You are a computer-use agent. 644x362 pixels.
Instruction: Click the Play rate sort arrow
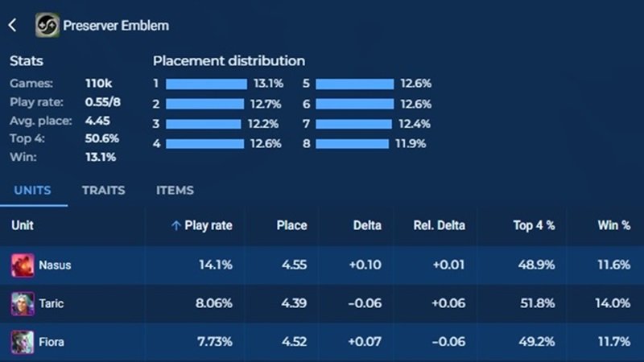(x=175, y=226)
